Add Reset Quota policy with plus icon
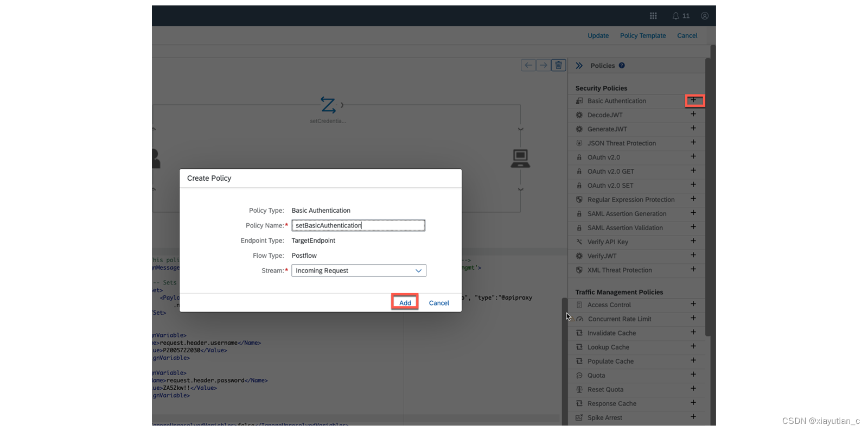Viewport: 868px width, 431px height. click(x=693, y=389)
